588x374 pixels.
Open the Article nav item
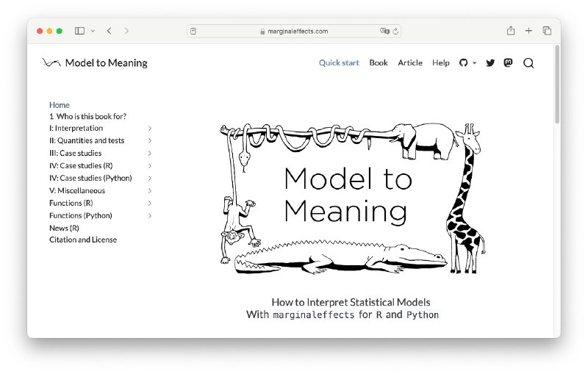tap(410, 63)
